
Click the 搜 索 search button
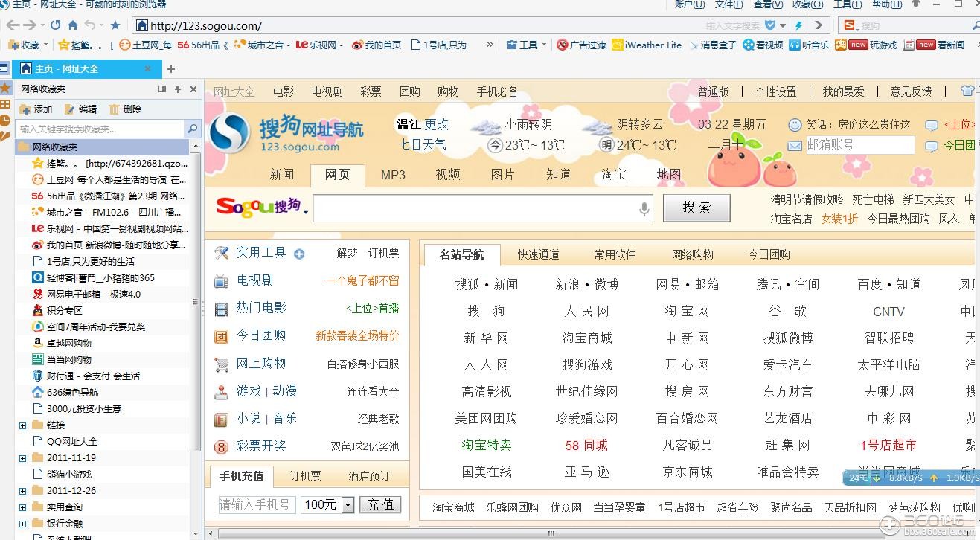coord(696,208)
